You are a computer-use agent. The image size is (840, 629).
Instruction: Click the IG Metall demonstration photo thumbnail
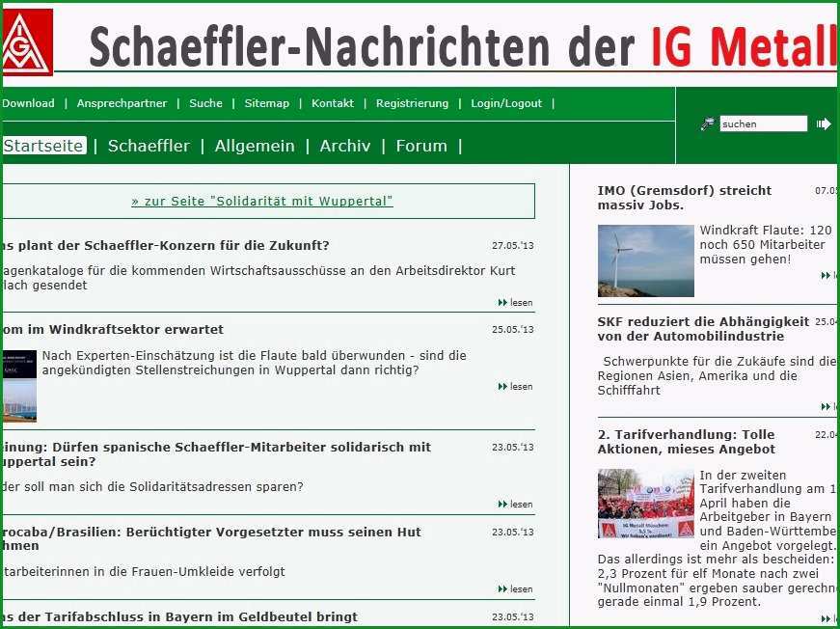646,504
